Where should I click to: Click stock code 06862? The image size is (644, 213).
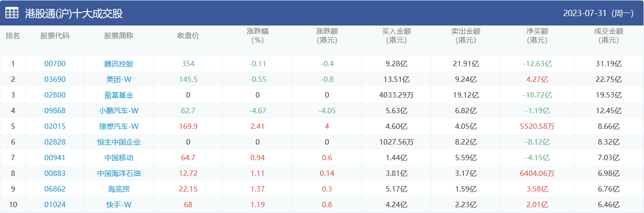click(55, 189)
